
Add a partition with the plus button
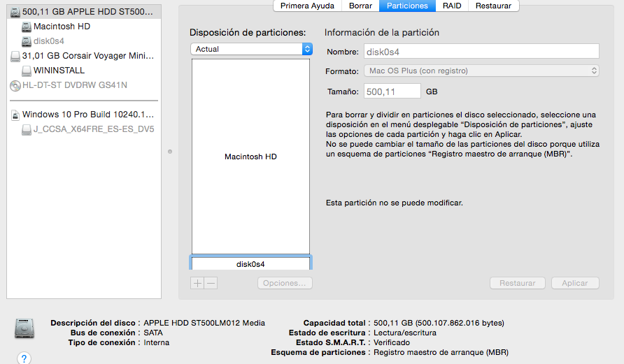[x=197, y=283]
